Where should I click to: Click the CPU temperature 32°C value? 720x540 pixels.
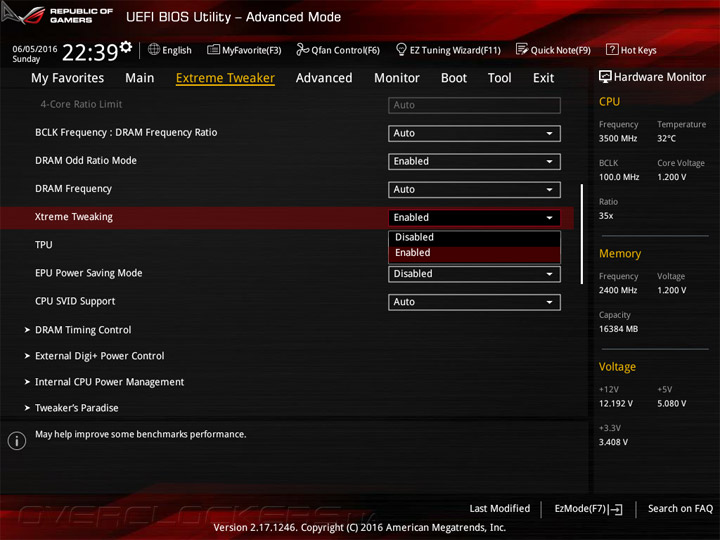coord(666,138)
